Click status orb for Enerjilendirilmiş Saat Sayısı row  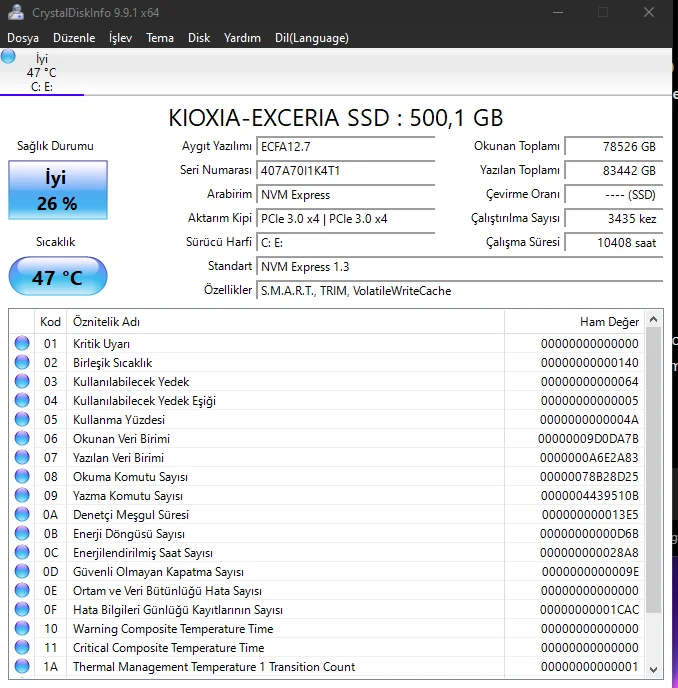[22, 552]
